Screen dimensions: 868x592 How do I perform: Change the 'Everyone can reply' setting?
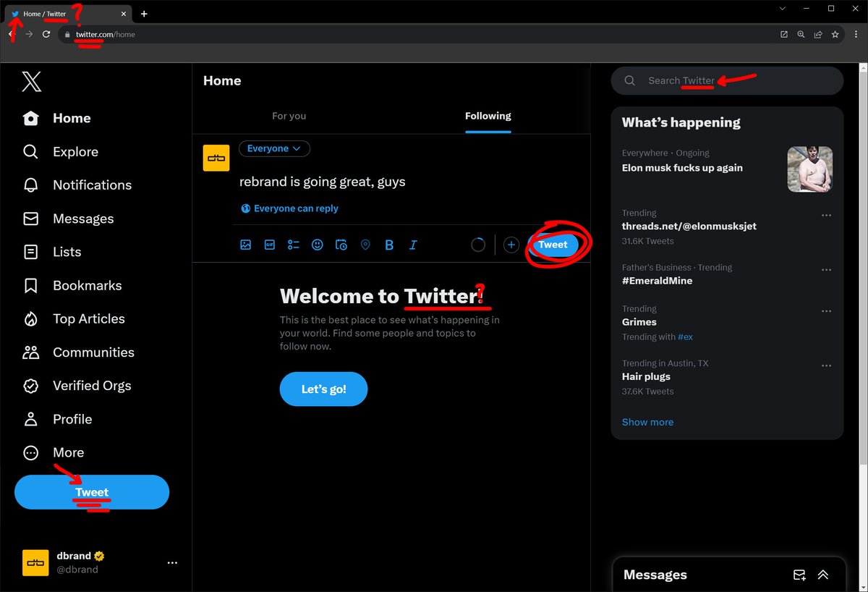(x=289, y=208)
